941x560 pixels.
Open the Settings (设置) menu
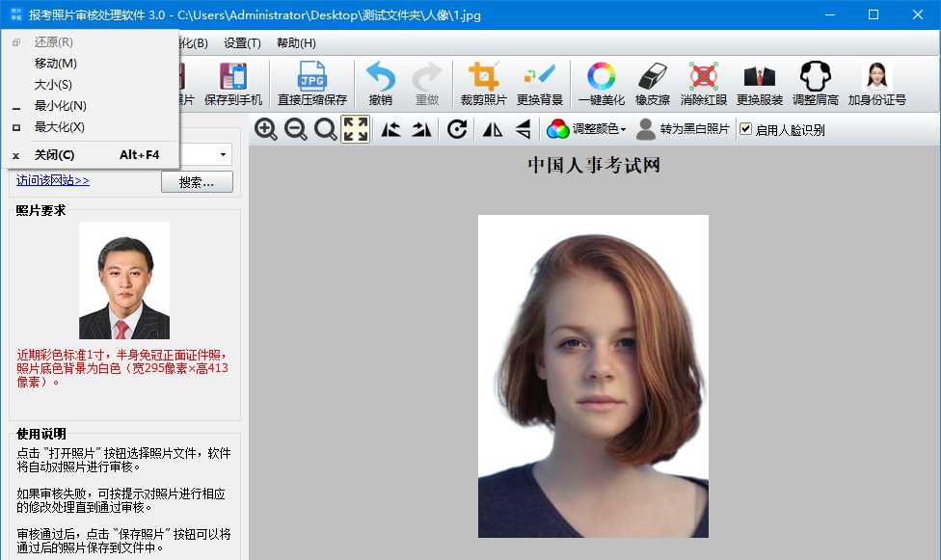[x=242, y=43]
